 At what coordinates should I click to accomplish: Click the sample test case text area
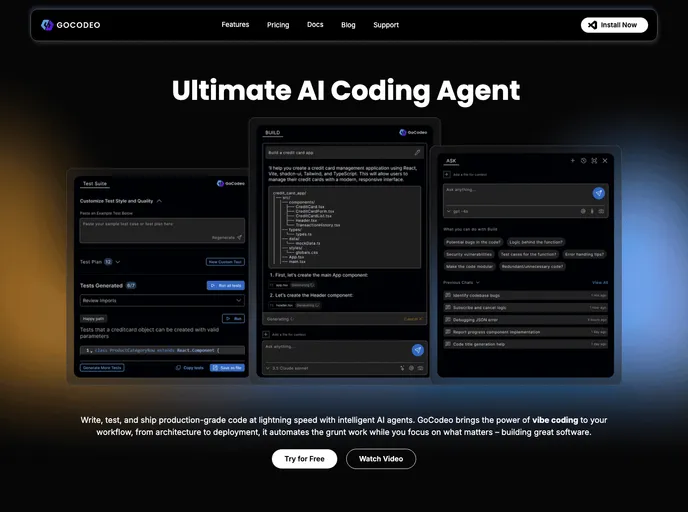pos(162,230)
